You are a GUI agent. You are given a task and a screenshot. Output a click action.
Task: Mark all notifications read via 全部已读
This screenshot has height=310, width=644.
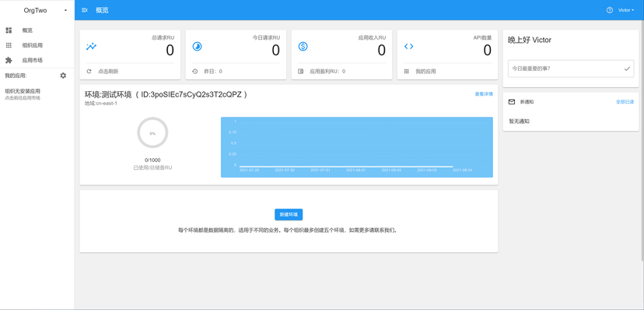[625, 101]
